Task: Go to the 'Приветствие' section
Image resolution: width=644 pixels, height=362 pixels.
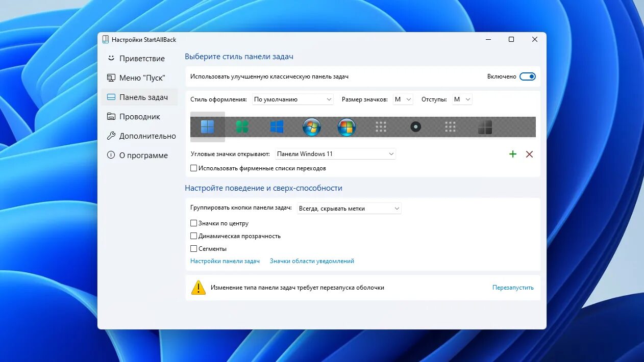Action: point(139,59)
